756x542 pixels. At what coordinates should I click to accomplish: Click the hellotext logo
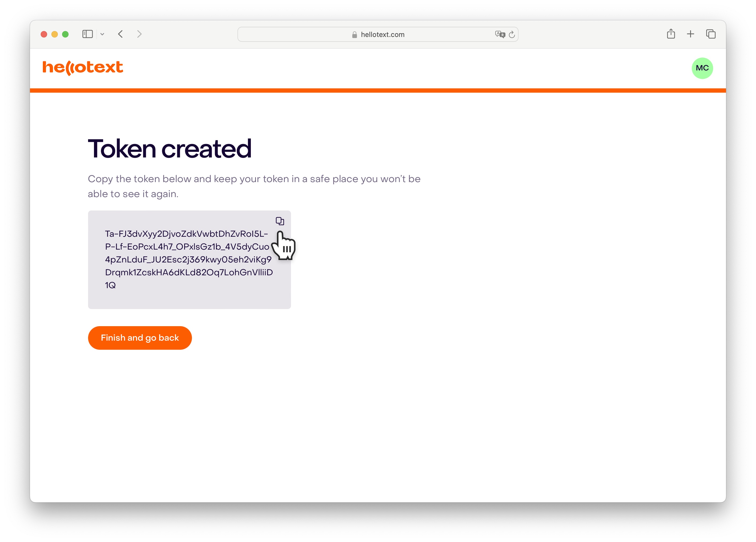point(83,68)
